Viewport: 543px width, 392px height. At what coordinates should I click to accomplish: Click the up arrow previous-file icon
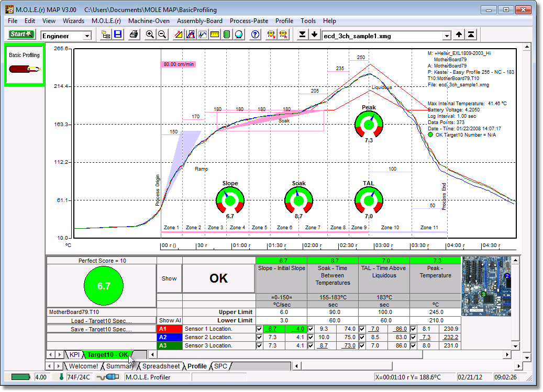click(459, 35)
